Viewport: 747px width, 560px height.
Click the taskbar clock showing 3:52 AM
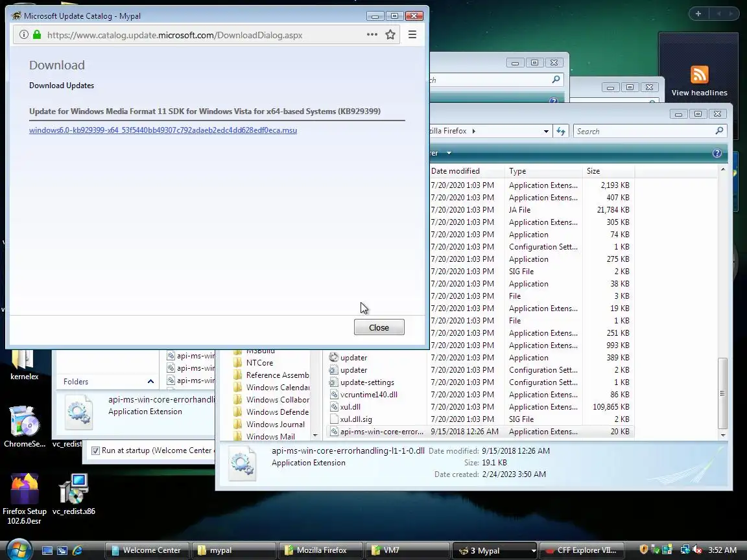(722, 550)
